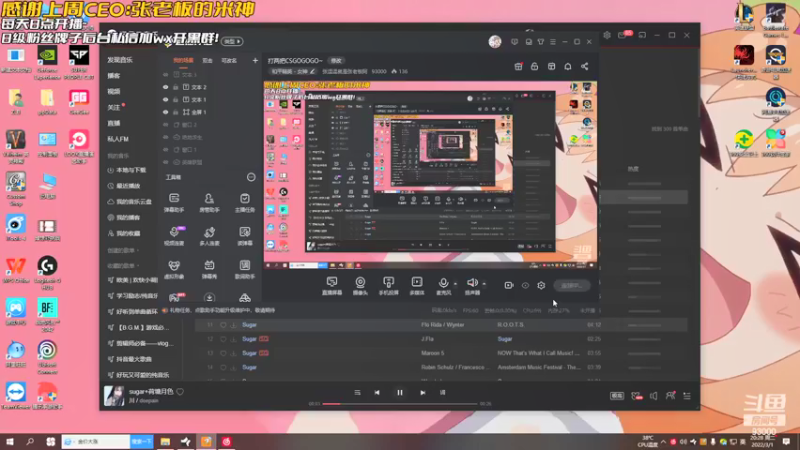Open the dropdown arrow beside 扬声器

pyautogui.click(x=484, y=284)
